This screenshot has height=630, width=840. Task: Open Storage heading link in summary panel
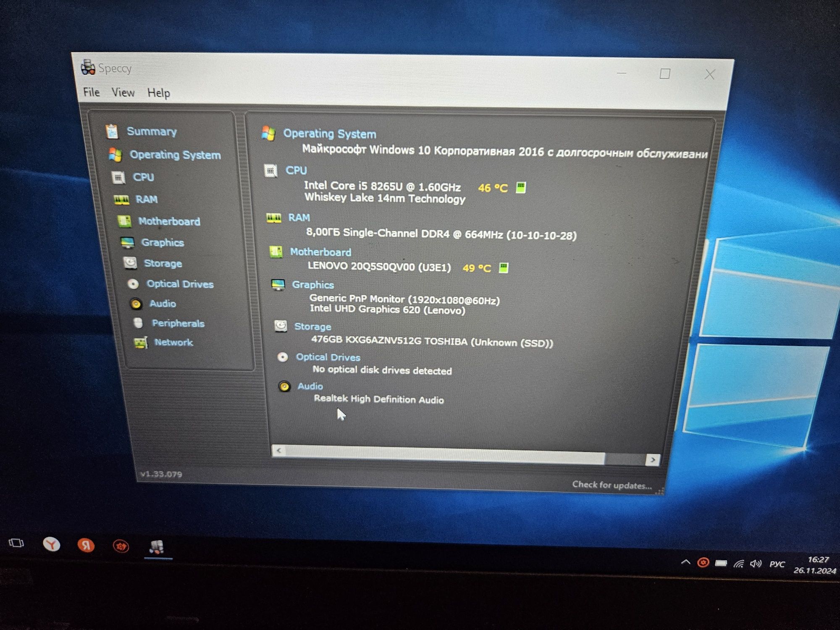[313, 327]
